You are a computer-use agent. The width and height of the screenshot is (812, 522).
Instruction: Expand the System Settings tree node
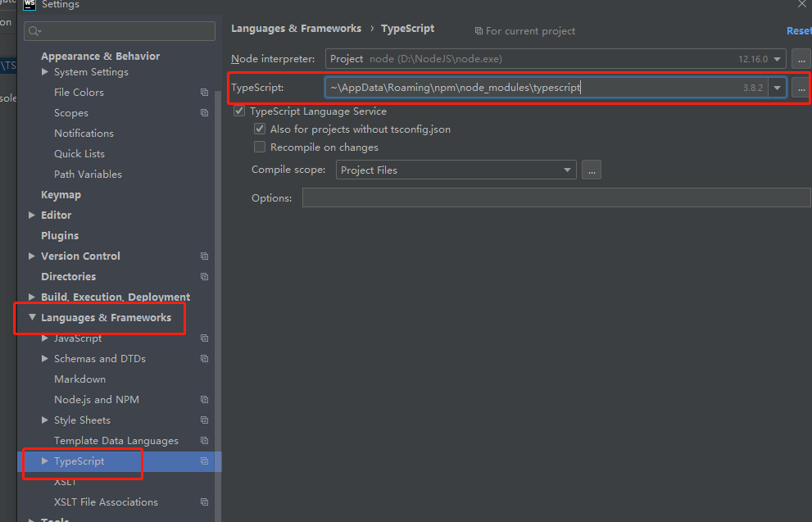45,72
